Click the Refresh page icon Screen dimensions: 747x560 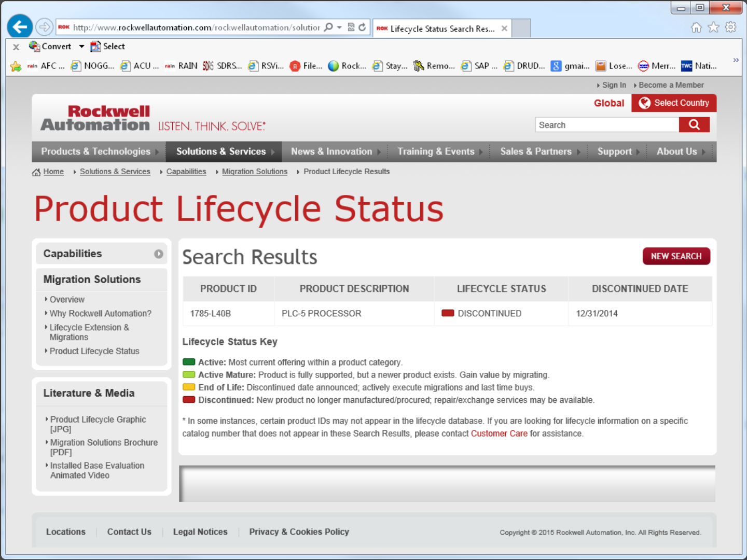coord(362,27)
